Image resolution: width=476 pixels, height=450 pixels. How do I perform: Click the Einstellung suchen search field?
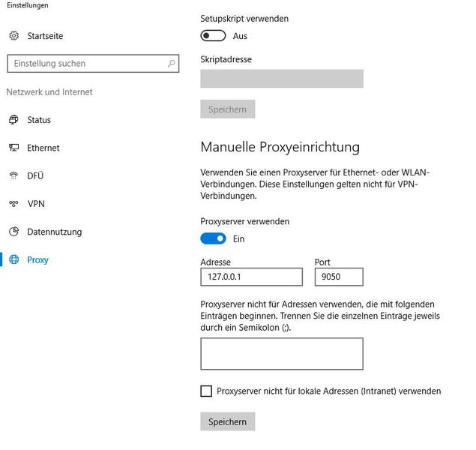coord(93,64)
